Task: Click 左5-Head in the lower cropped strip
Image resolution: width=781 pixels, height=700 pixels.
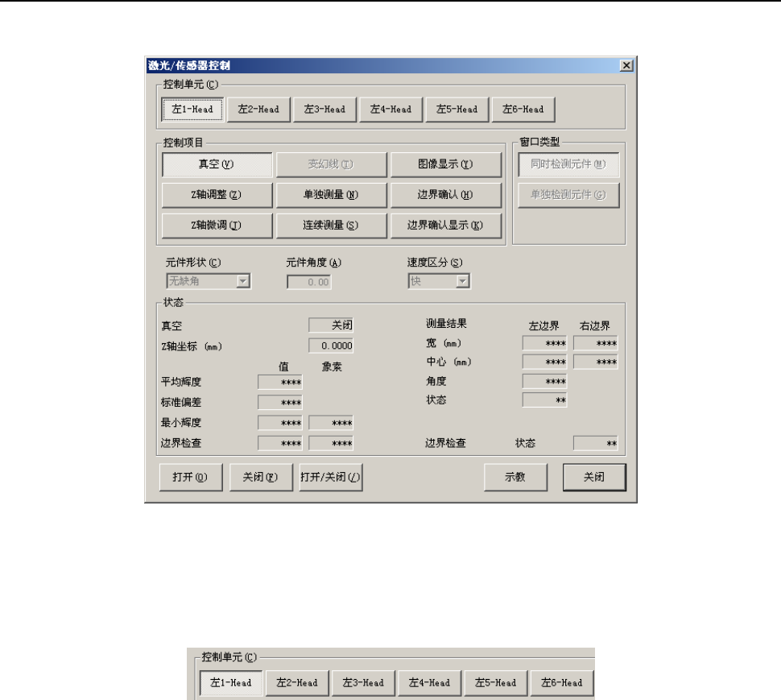Action: pyautogui.click(x=496, y=683)
